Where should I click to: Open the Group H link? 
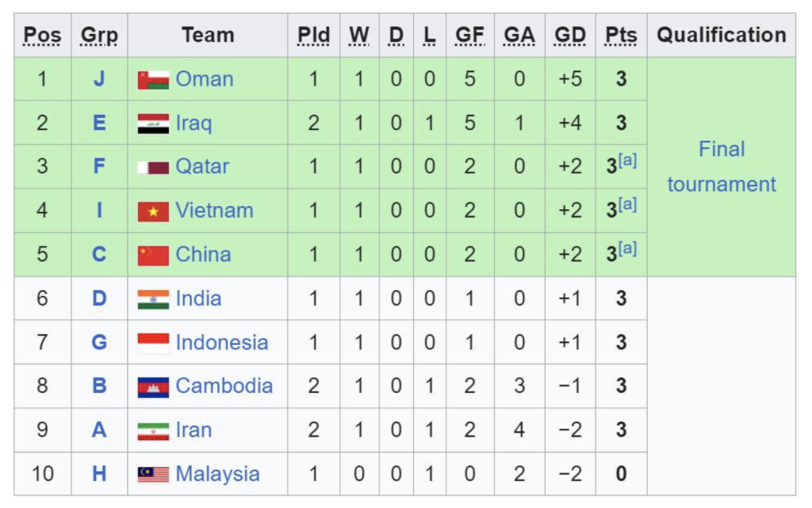click(x=99, y=474)
